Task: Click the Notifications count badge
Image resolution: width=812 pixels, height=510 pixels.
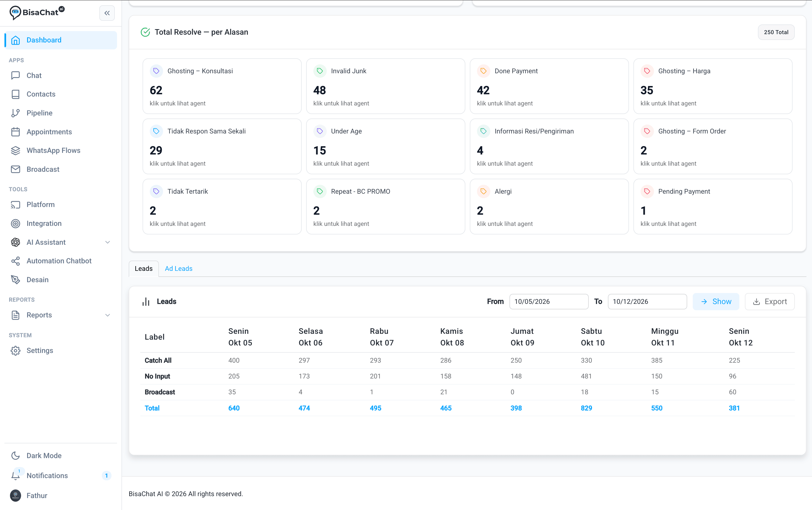Action: (x=106, y=476)
